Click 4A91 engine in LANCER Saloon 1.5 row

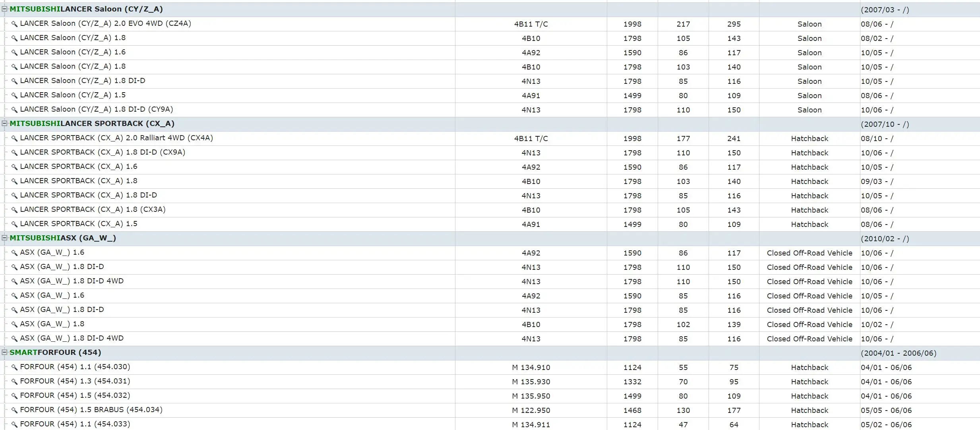(531, 96)
